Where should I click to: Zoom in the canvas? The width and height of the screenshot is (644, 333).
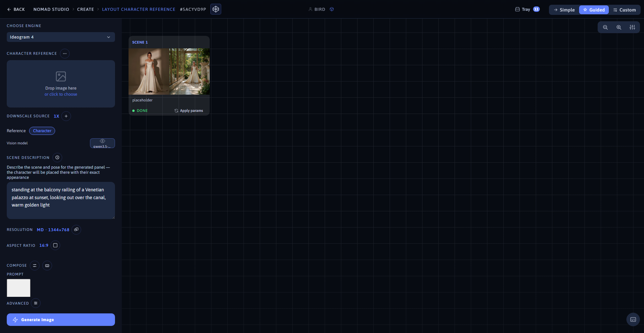click(619, 27)
